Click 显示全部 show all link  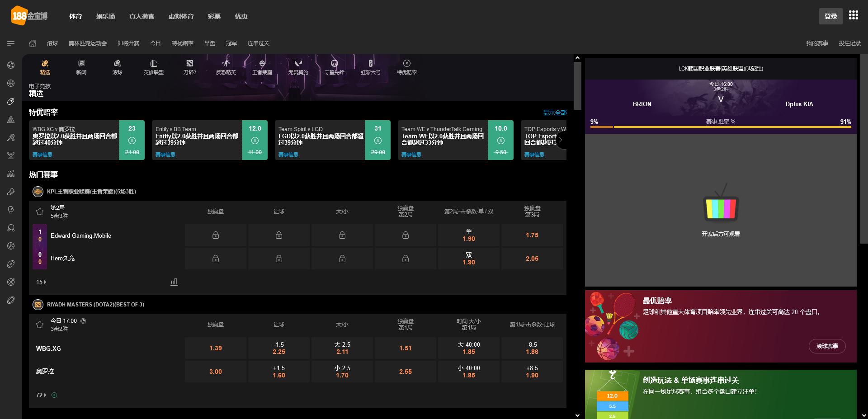coord(555,113)
